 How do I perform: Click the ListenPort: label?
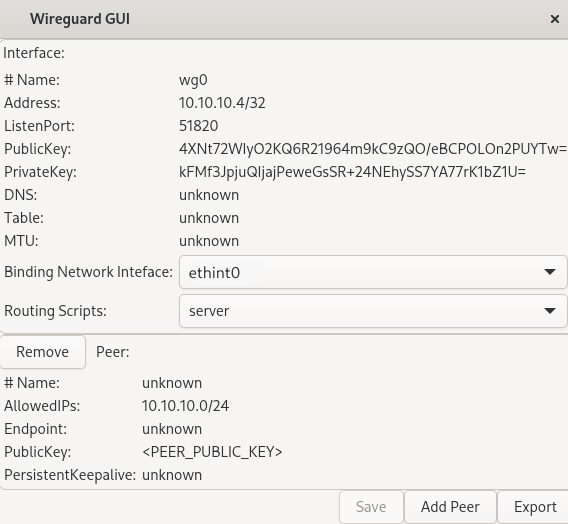39,126
